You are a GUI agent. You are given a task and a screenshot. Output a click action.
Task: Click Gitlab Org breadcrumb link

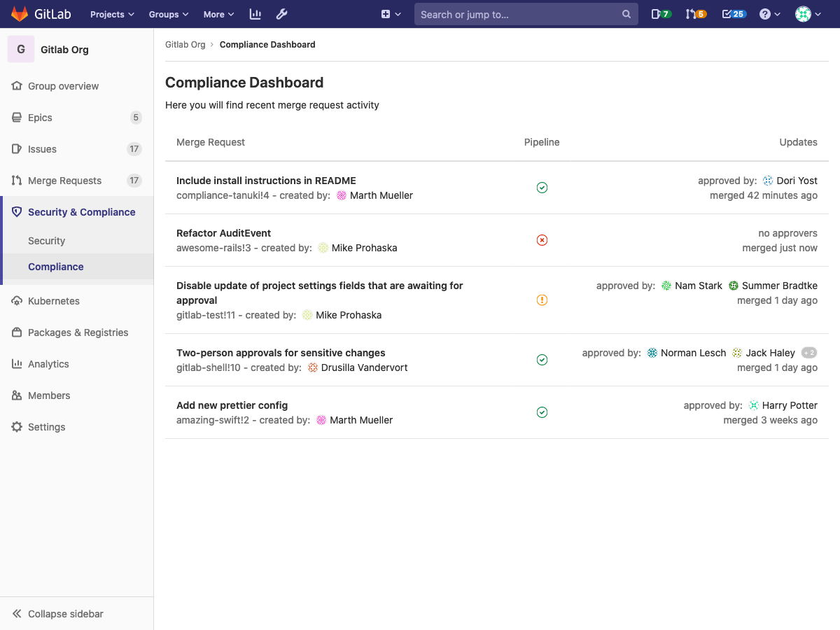pyautogui.click(x=185, y=44)
